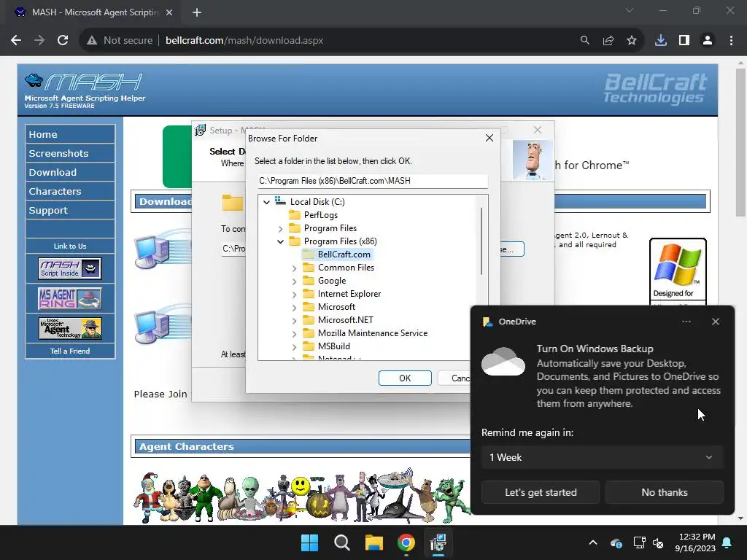Click the Chrome address bar URL
This screenshot has height=560, width=747.
point(244,41)
